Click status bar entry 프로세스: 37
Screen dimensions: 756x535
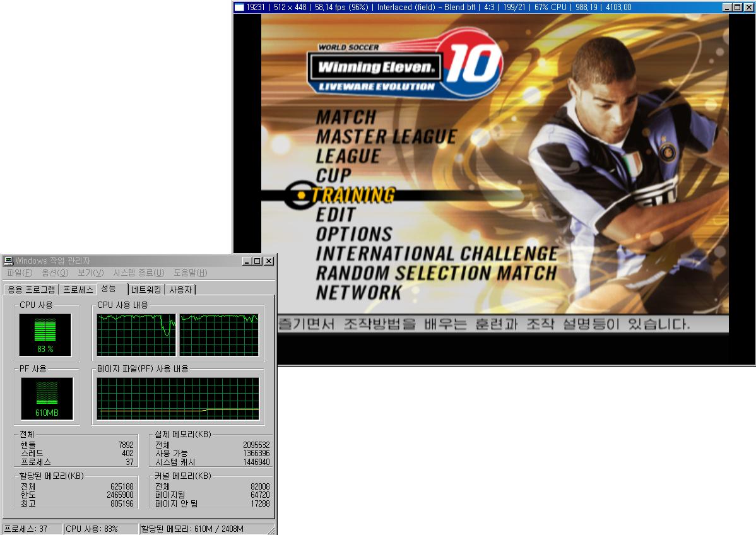click(32, 529)
